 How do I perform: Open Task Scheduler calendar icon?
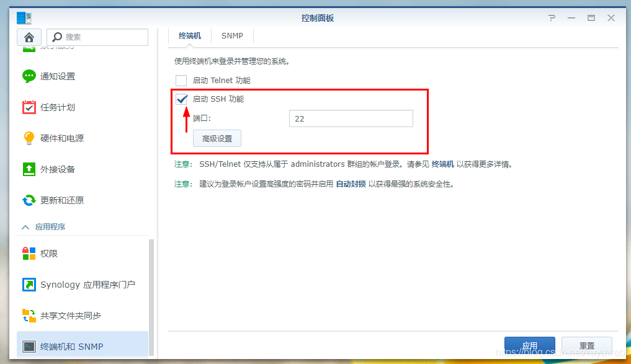[29, 107]
